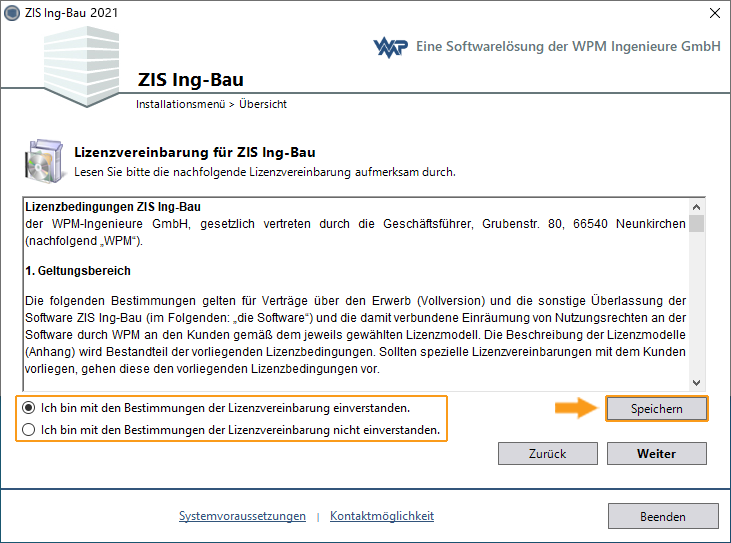Go back with the Zurück button

547,453
